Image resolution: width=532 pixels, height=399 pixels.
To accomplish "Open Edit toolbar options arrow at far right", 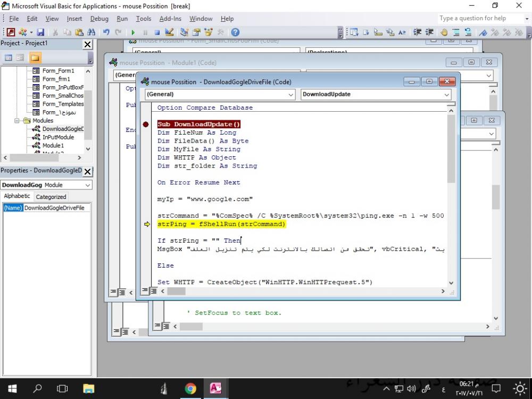I will 529,32.
